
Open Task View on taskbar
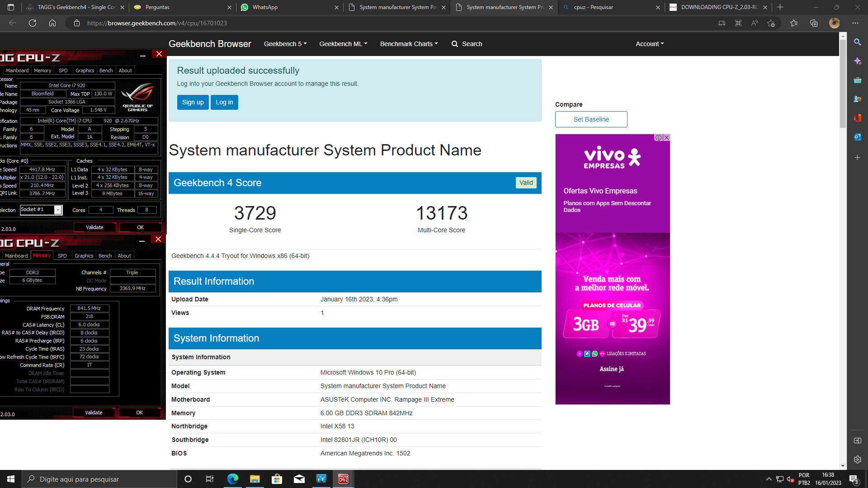click(209, 479)
